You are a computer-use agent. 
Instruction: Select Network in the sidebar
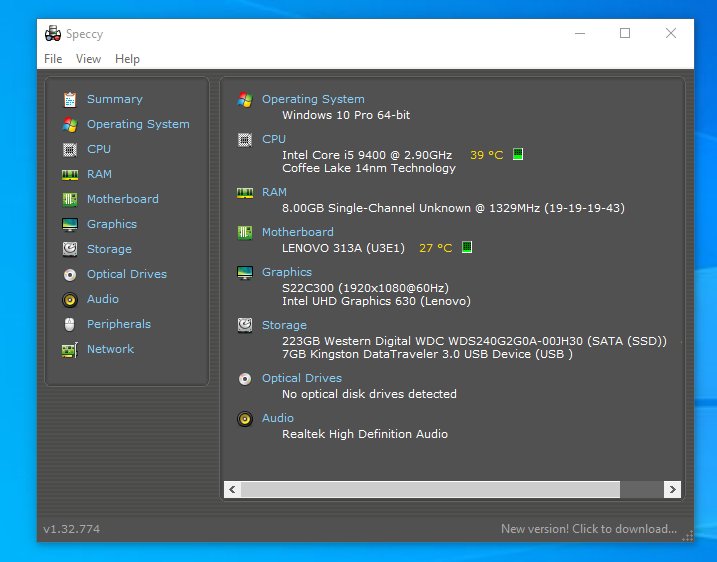110,349
